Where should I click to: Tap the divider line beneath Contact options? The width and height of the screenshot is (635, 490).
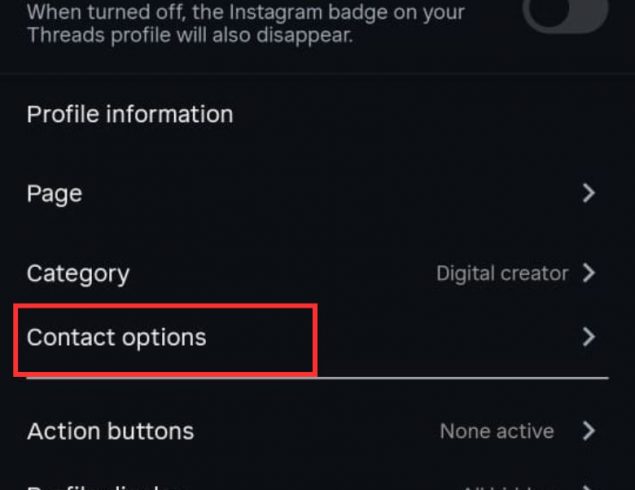point(450,378)
